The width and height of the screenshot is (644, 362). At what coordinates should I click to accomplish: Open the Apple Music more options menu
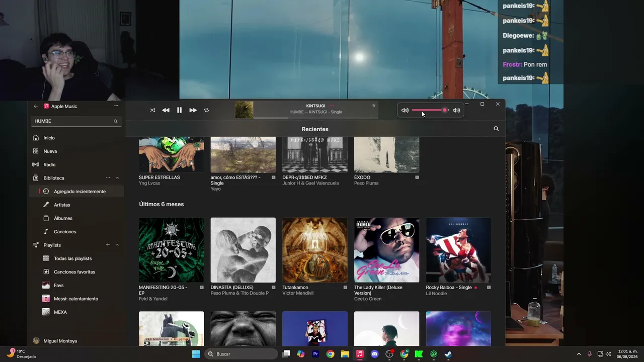point(116,106)
